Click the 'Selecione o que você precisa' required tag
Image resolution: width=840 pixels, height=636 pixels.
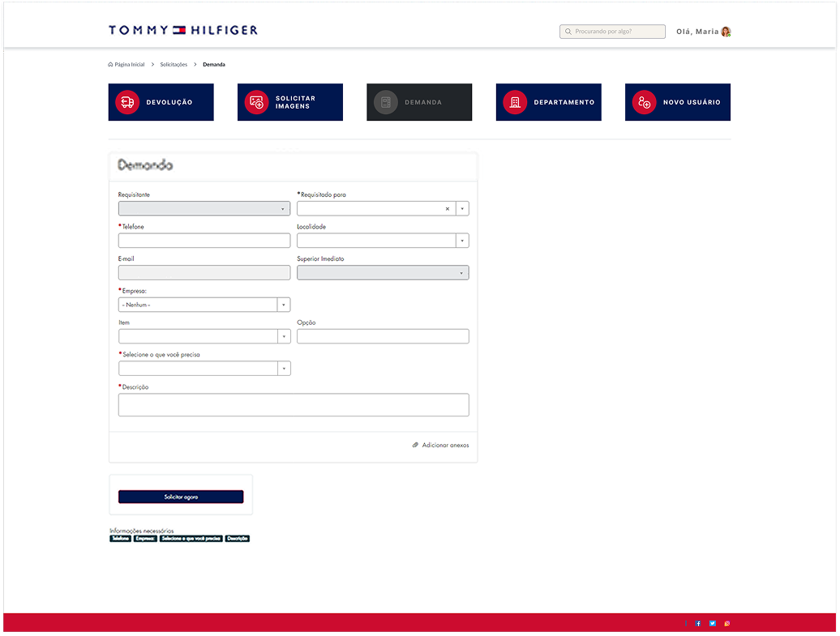pos(191,539)
